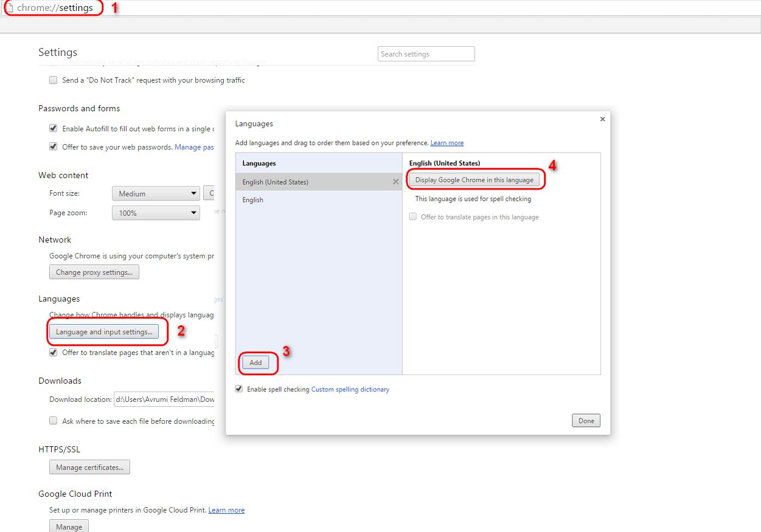Open the Page zoom 100% dropdown
This screenshot has width=761, height=532.
[156, 213]
